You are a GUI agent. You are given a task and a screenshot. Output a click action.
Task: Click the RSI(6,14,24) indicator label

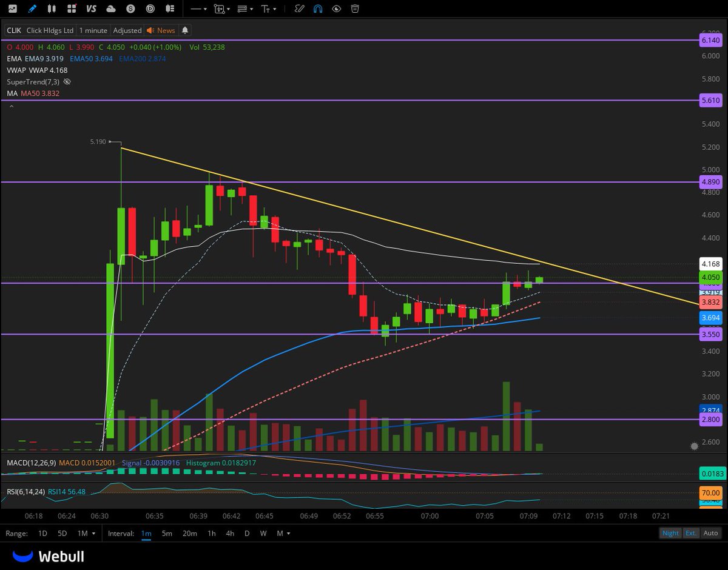[25, 492]
